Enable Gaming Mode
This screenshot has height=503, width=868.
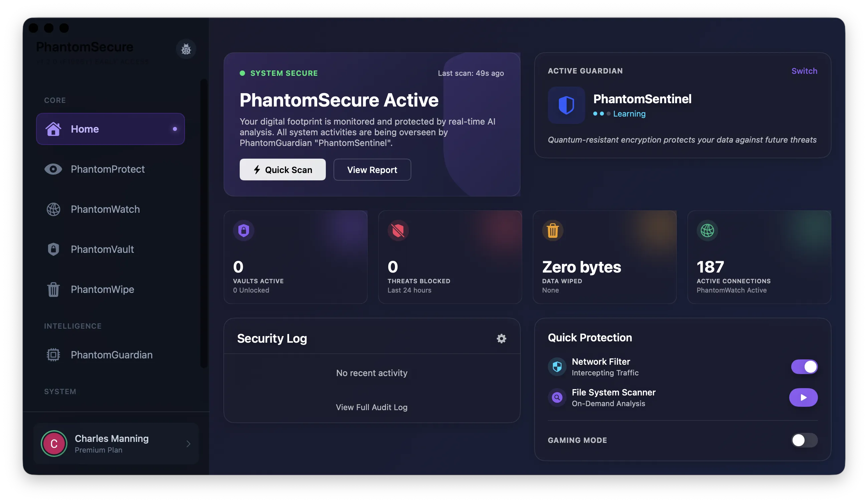pyautogui.click(x=804, y=440)
